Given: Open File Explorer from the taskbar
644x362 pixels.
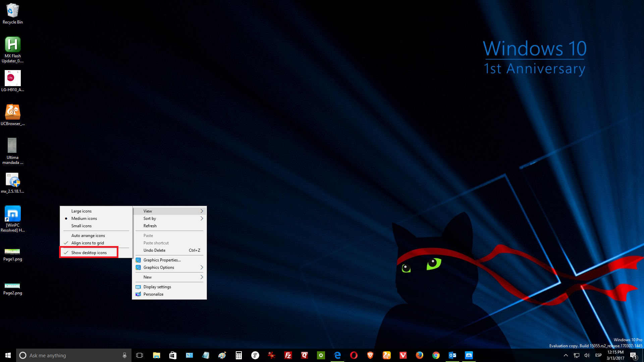Looking at the screenshot, I should pyautogui.click(x=156, y=355).
